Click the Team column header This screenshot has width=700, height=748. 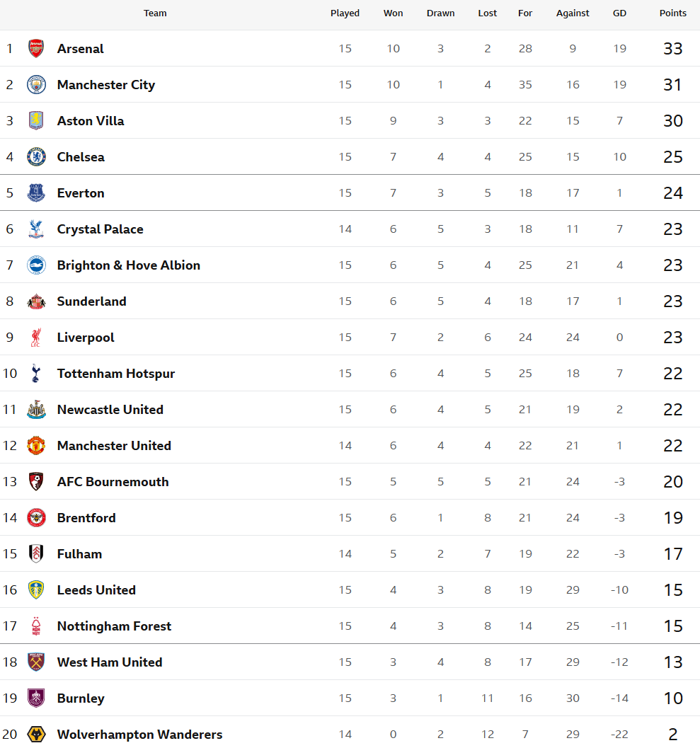[155, 13]
